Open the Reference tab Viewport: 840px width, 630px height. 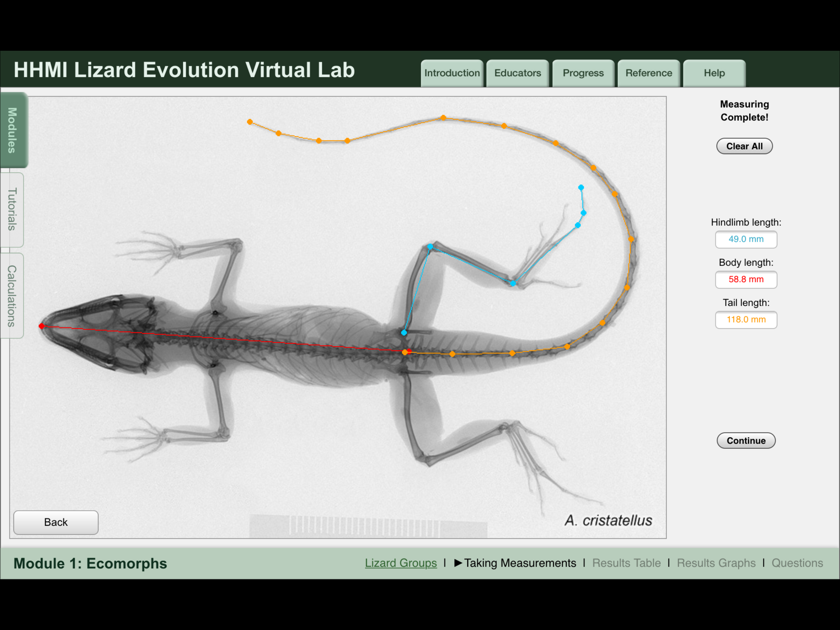[649, 73]
